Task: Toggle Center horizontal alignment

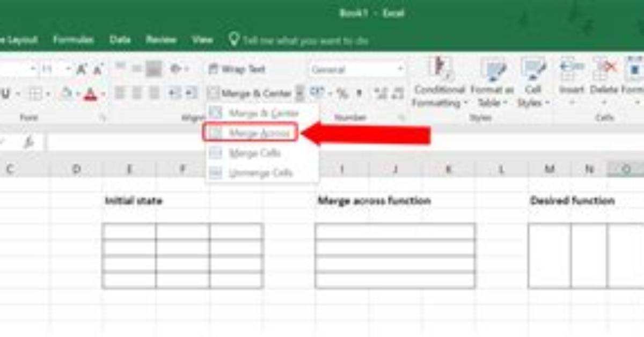Action: tap(137, 93)
